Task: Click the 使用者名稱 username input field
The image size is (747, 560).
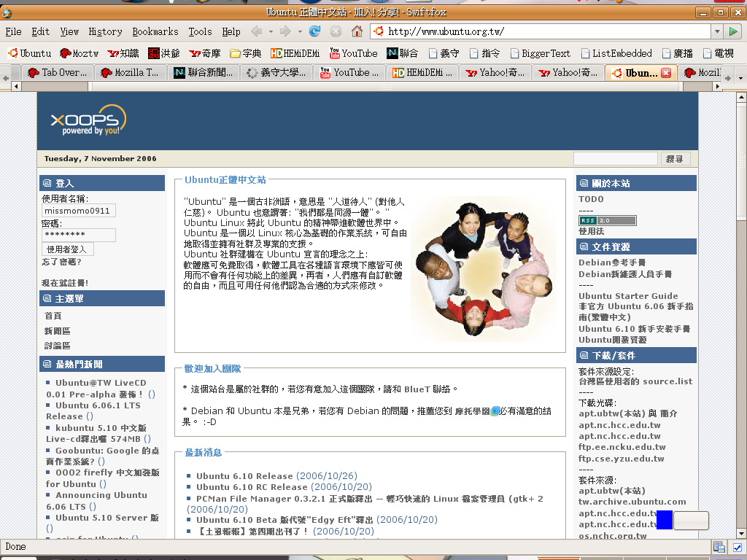Action: click(78, 211)
